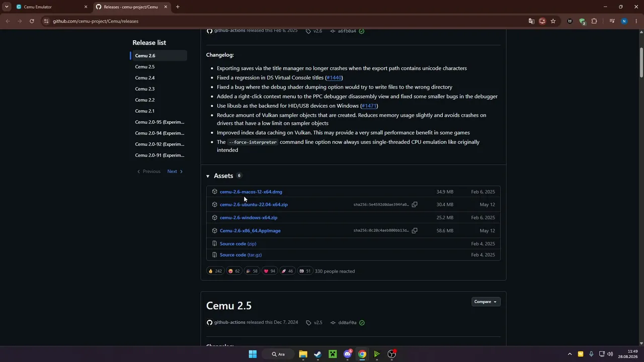Open the Translate this page icon
The width and height of the screenshot is (644, 362).
click(x=531, y=21)
